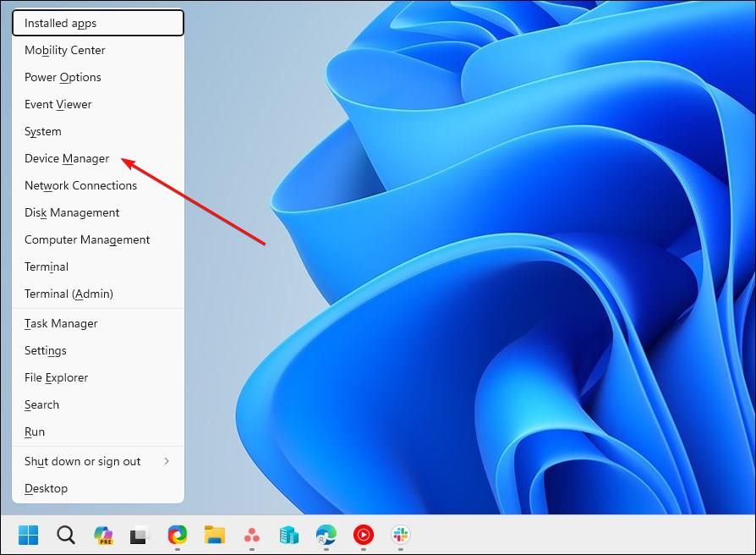Launch Google Chrome from the taskbar
This screenshot has height=555, width=756.
pyautogui.click(x=176, y=536)
